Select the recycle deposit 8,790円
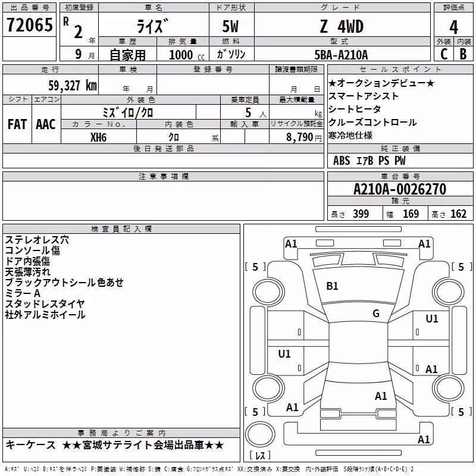 pos(304,137)
